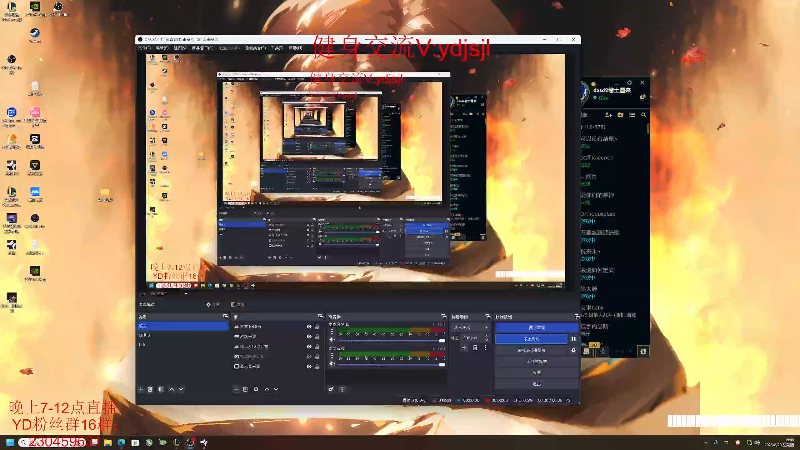Move source up with Sources panel up chevron
This screenshot has height=450, width=800.
click(x=266, y=389)
